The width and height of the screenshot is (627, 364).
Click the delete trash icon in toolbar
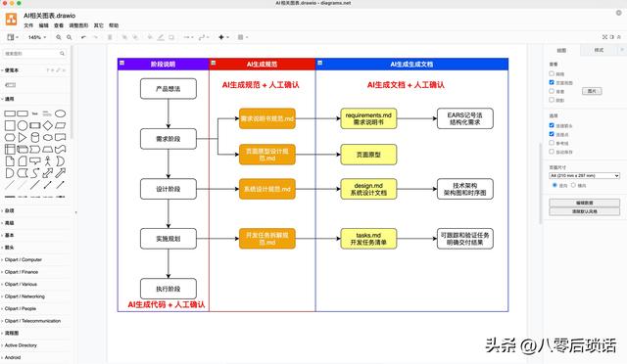pyautogui.click(x=110, y=37)
